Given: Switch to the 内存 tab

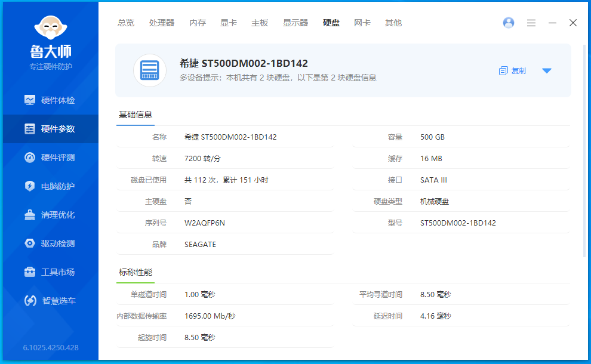Looking at the screenshot, I should [x=198, y=23].
